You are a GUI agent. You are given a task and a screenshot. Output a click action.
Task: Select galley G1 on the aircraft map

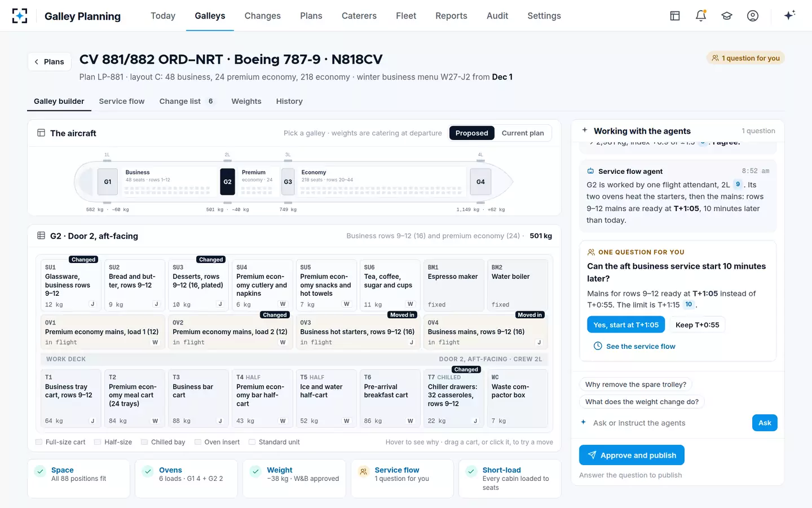point(108,182)
